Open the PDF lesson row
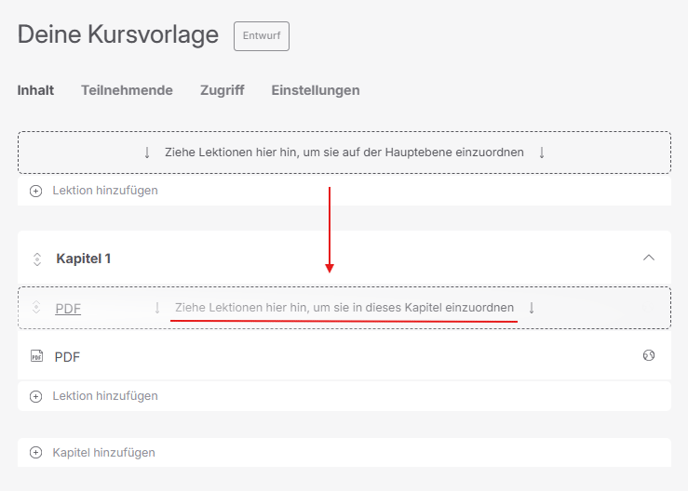This screenshot has width=688, height=491. (x=344, y=356)
